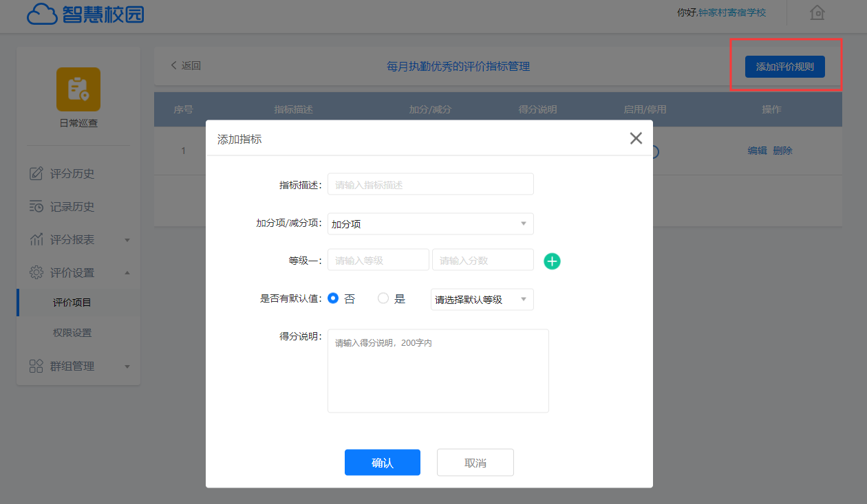Click the 请输入分数 score field
The height and width of the screenshot is (504, 867).
coord(482,261)
